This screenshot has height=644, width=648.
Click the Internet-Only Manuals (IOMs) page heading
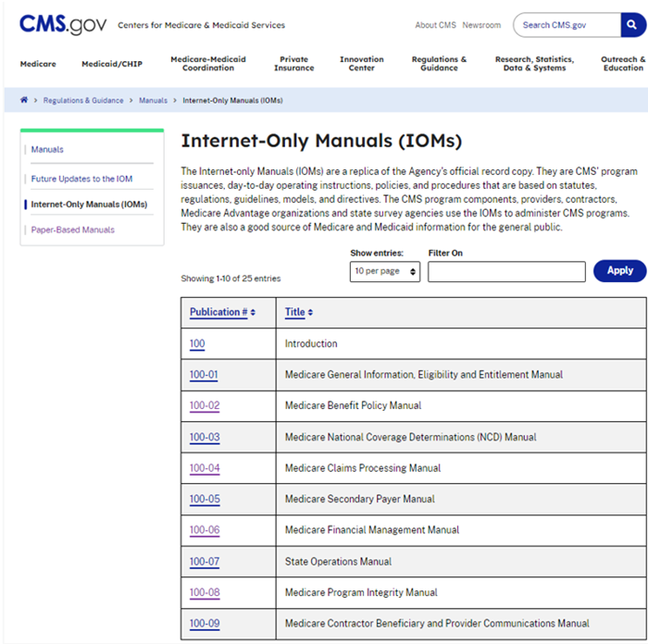pyautogui.click(x=321, y=141)
